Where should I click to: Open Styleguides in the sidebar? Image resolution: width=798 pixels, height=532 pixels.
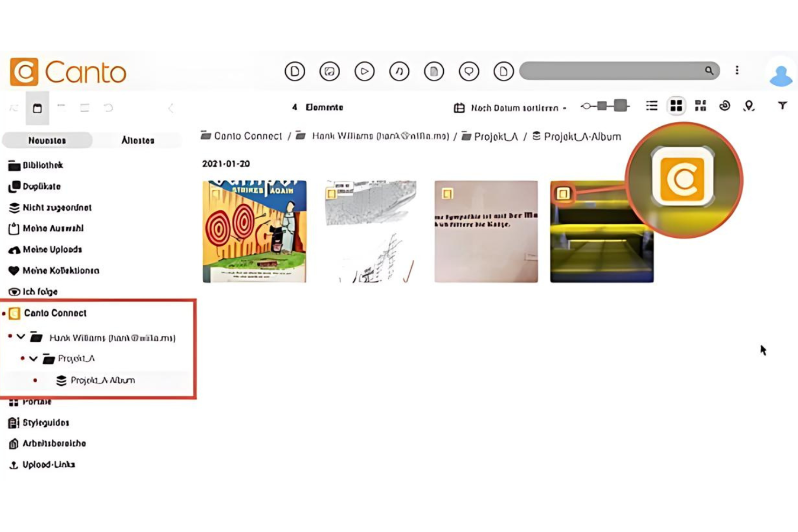click(39, 423)
